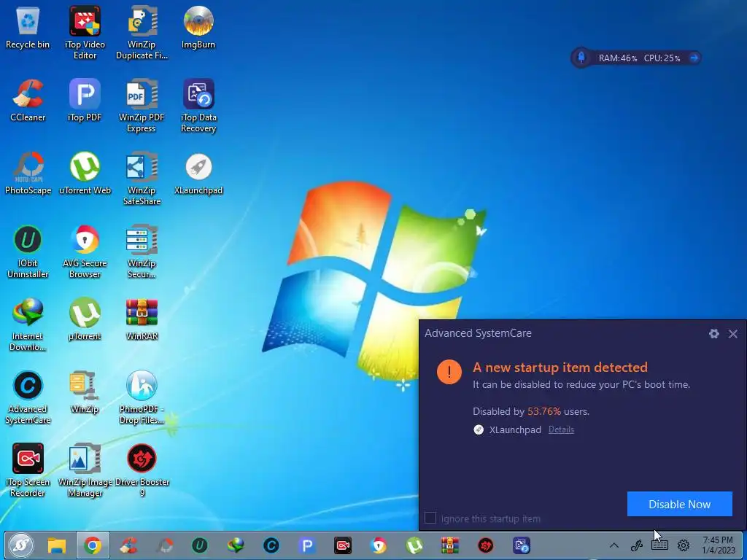Select the µTorrent desktop icon
The image size is (747, 560).
point(85,319)
